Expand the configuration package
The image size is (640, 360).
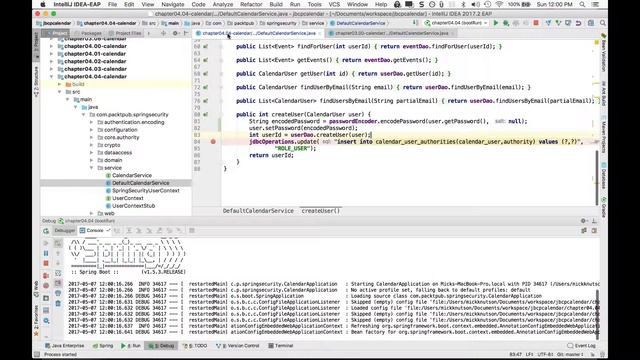[91, 130]
